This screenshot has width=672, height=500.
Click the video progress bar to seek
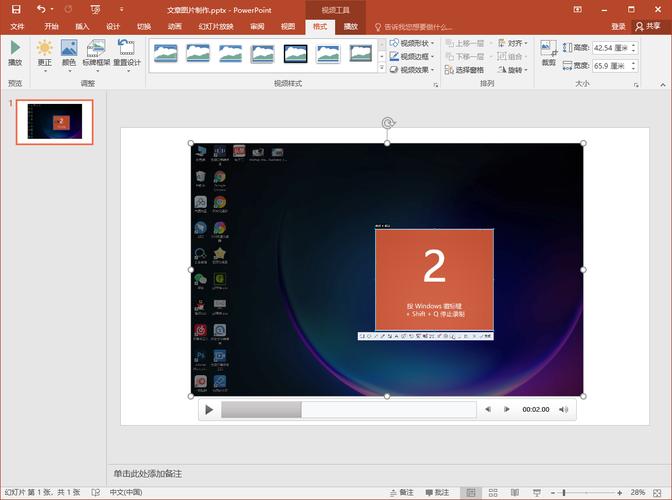pos(348,410)
